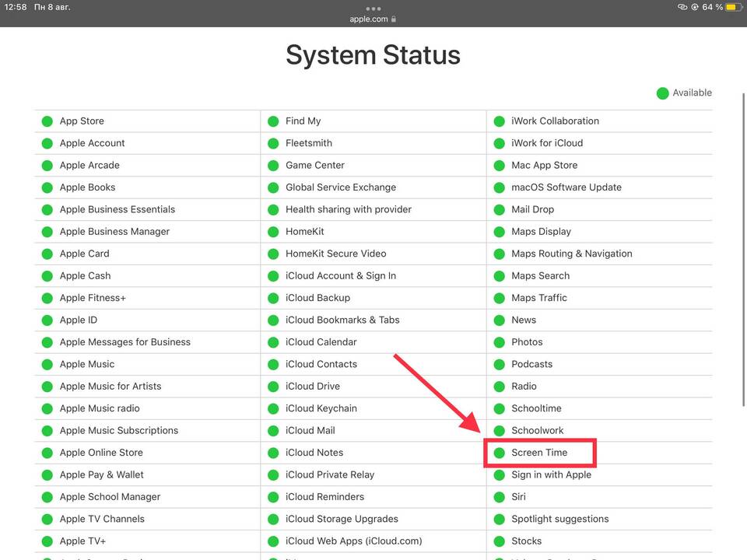
Task: Click the green status dot beside Apple Arcade
Action: tap(47, 166)
